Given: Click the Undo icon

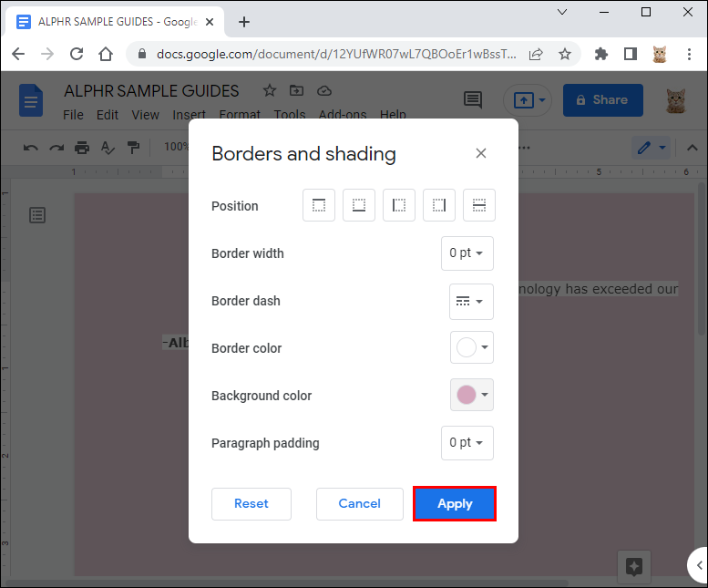Looking at the screenshot, I should pyautogui.click(x=31, y=148).
